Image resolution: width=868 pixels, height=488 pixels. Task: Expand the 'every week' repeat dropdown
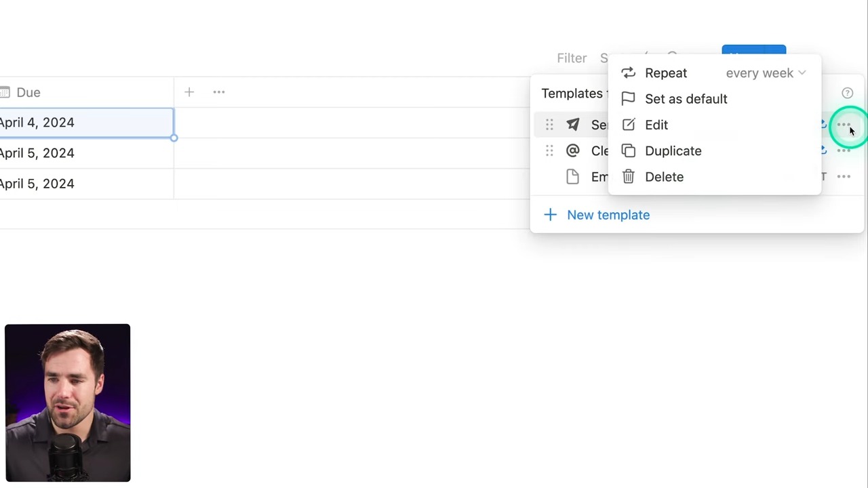pos(766,73)
